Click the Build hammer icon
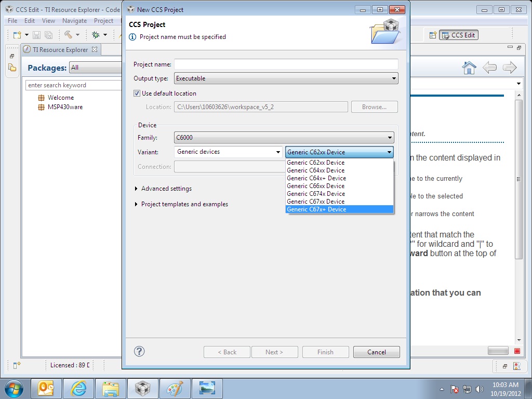The width and height of the screenshot is (532, 399). (68, 35)
